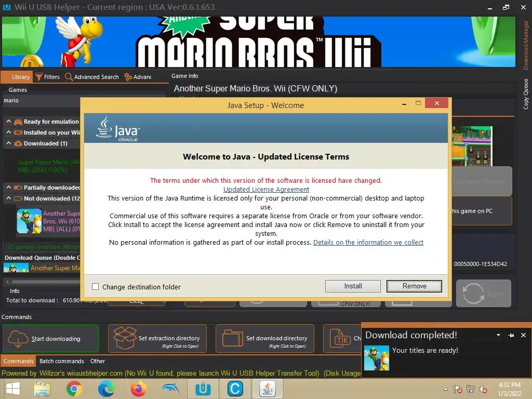Screen dimensions: 532x399
Task: Collapse the Not downloaded group
Action: tap(8, 198)
